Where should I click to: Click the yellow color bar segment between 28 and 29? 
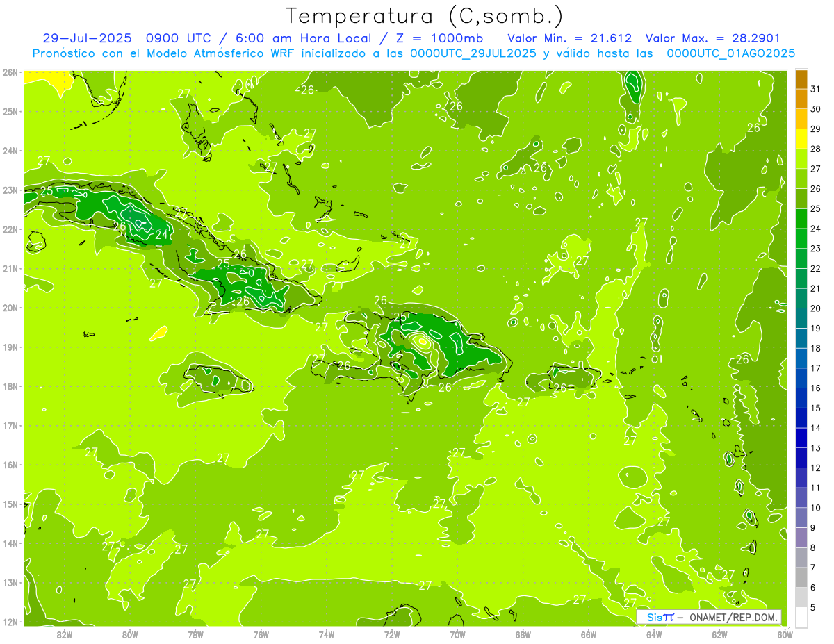click(801, 138)
